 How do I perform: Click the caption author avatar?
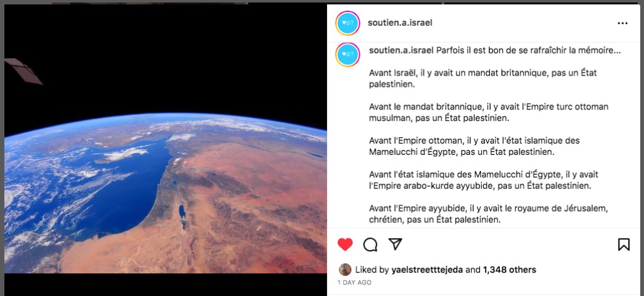(x=347, y=54)
